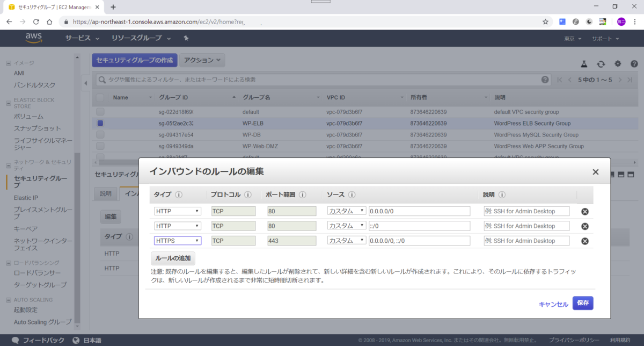This screenshot has height=346, width=644.
Task: Select the split-pane layout icon
Action: tap(621, 175)
